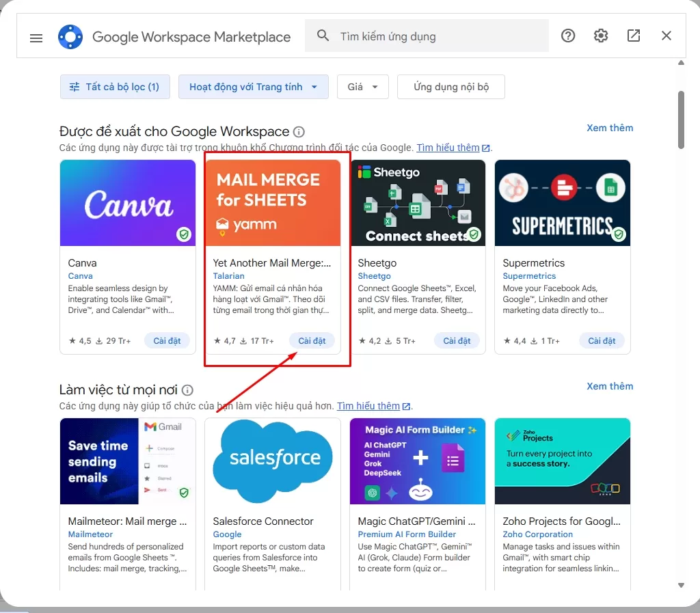Viewport: 700px width, 613px height.
Task: Toggle the Ứng dụng nội bộ filter
Action: click(451, 87)
